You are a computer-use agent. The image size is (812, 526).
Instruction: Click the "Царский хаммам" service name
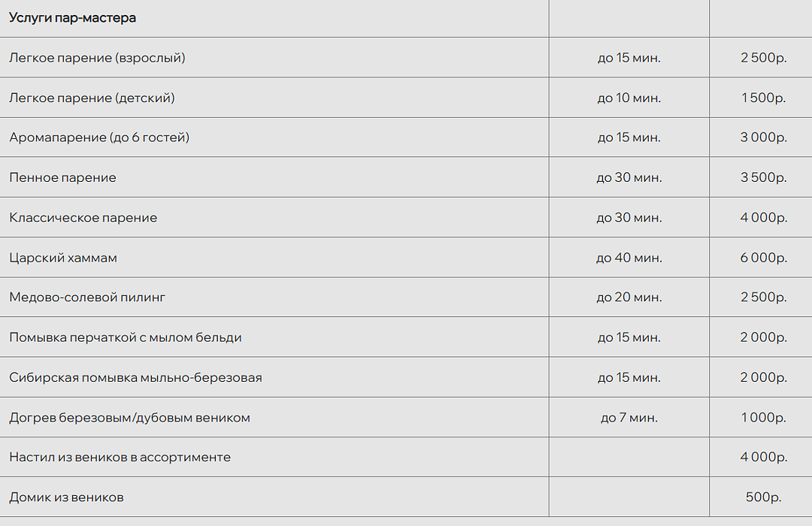63,258
